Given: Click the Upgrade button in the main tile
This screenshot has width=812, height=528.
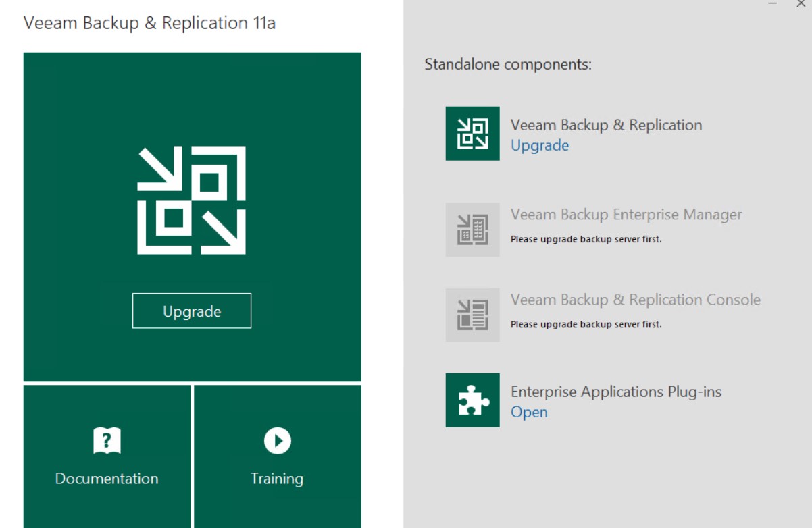Looking at the screenshot, I should point(192,311).
